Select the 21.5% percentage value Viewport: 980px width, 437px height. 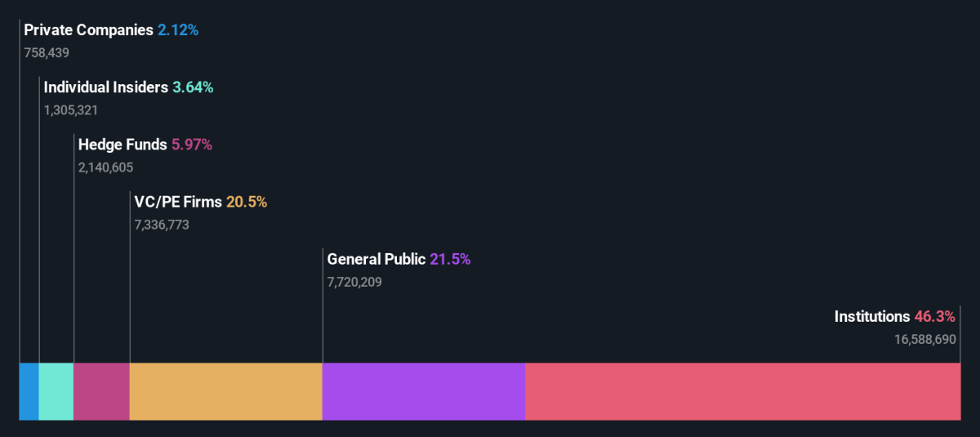(x=450, y=259)
